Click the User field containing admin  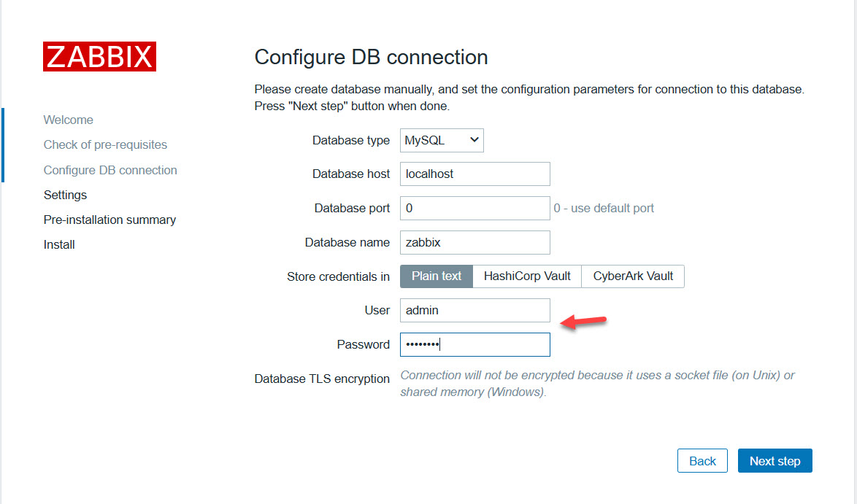coord(474,310)
